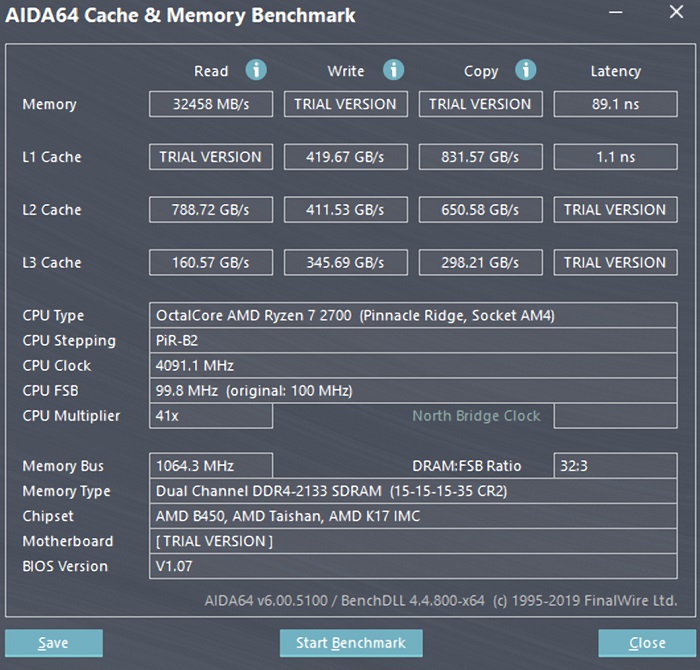Image resolution: width=700 pixels, height=670 pixels.
Task: Click the Read column header label
Action: pyautogui.click(x=211, y=71)
